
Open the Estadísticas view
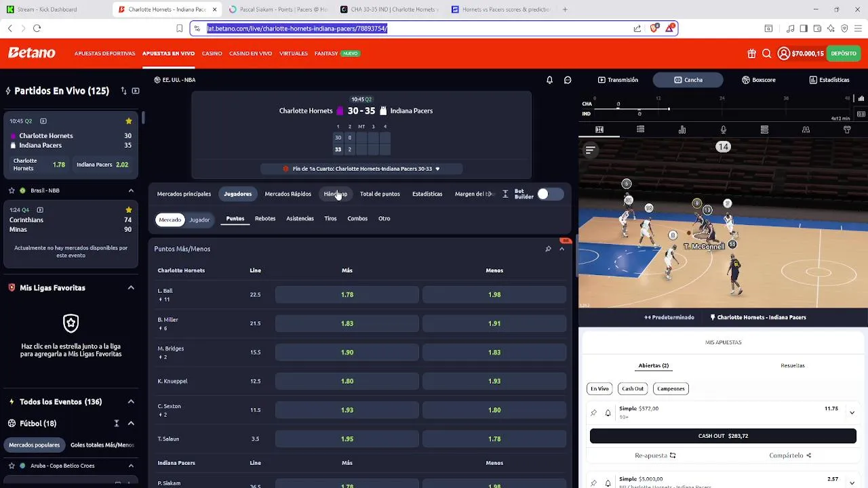tap(829, 80)
